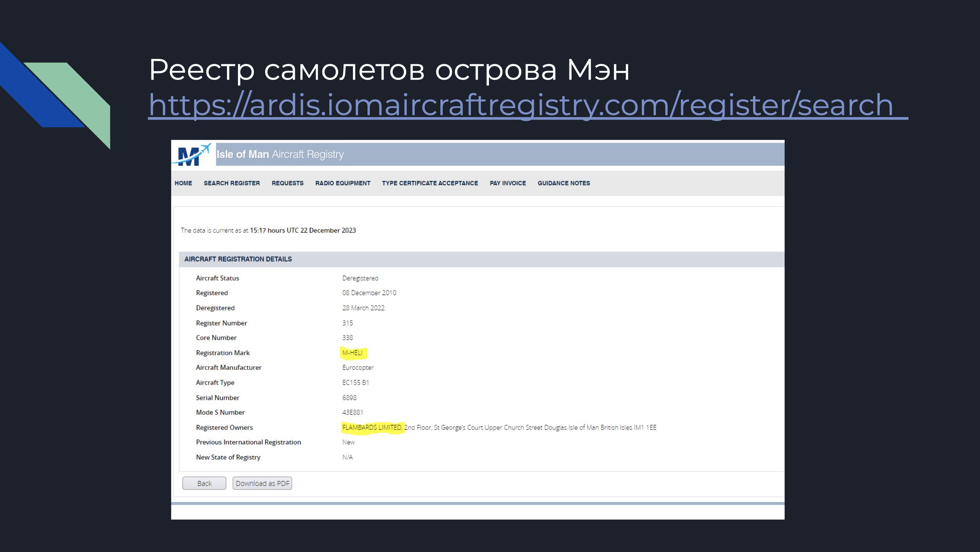Click the 'New State of Registry' label
The image size is (980, 552).
click(x=228, y=457)
